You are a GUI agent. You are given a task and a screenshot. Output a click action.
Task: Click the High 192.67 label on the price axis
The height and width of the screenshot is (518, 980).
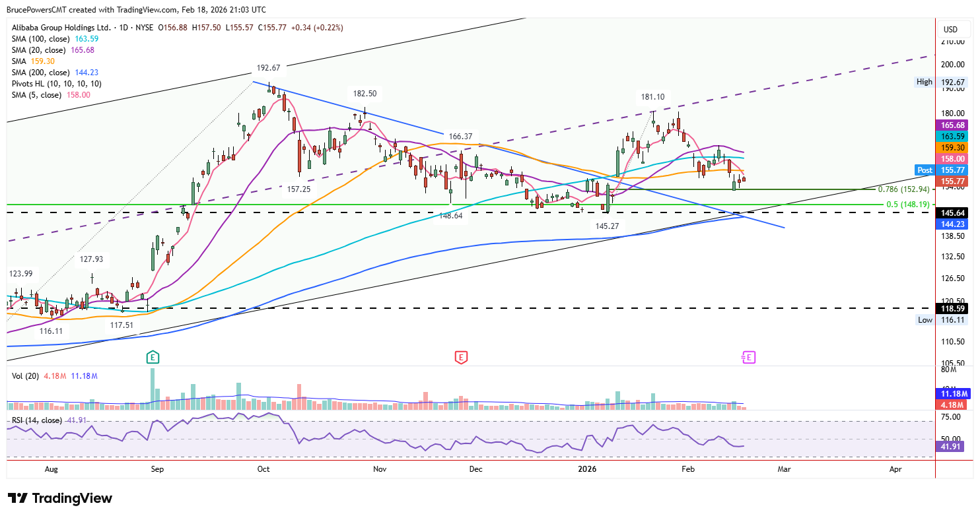tap(942, 82)
